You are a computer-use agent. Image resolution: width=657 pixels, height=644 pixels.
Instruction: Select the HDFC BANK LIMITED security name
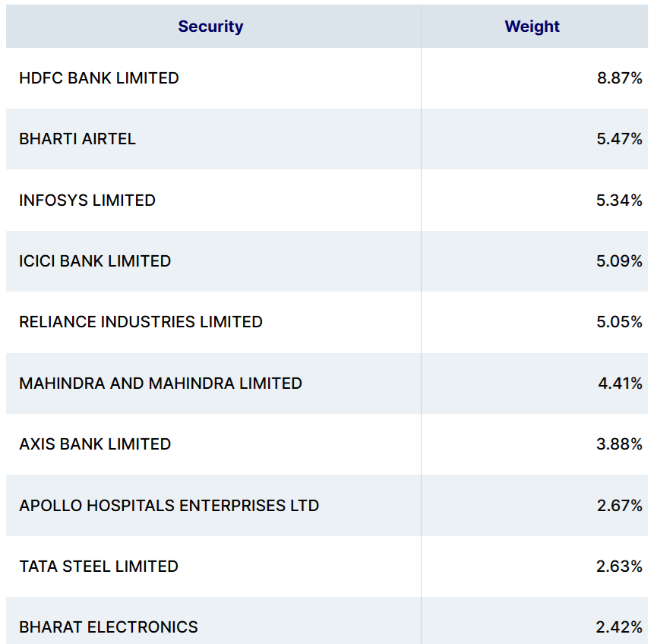click(99, 78)
